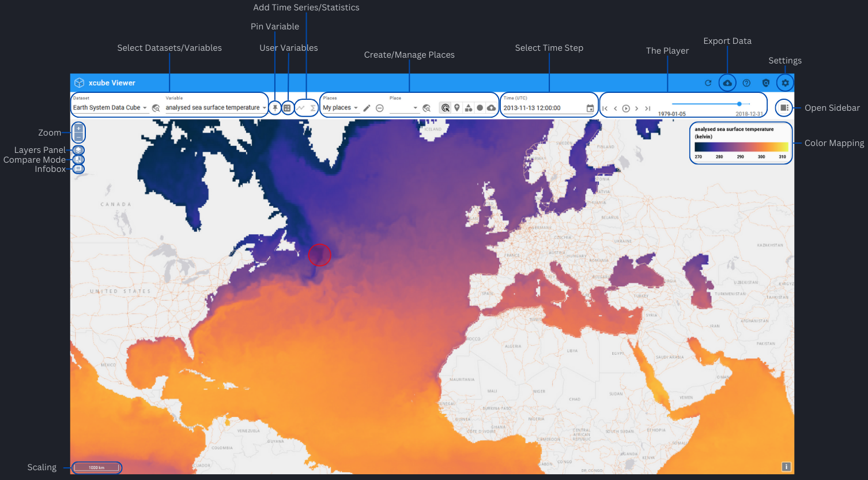This screenshot has width=868, height=480.
Task: Locate the selected place in the map
Action: click(427, 108)
